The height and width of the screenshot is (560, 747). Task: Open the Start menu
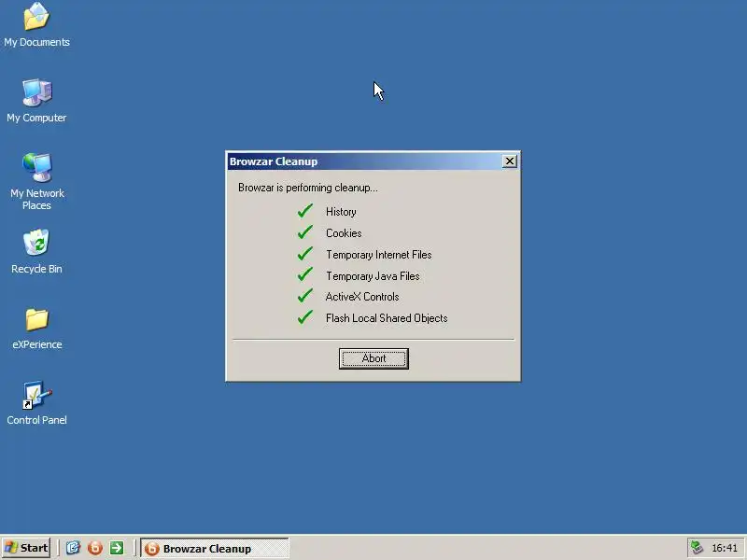[x=26, y=548]
